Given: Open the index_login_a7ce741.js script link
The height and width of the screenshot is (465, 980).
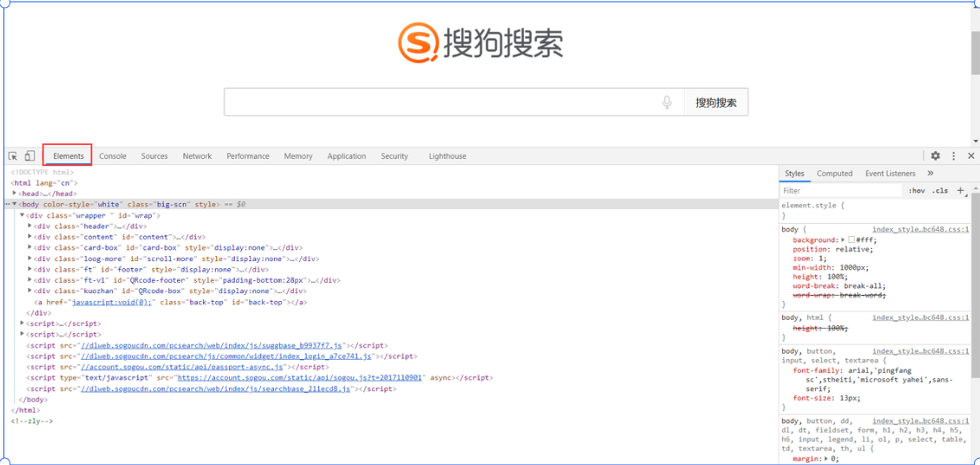Looking at the screenshot, I should [x=226, y=357].
